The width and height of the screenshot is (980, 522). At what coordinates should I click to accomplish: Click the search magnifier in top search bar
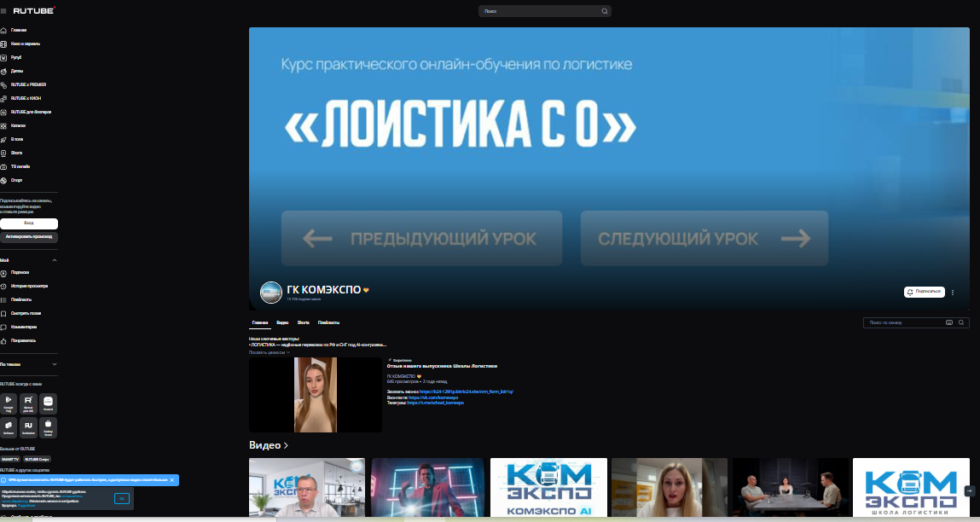(605, 11)
